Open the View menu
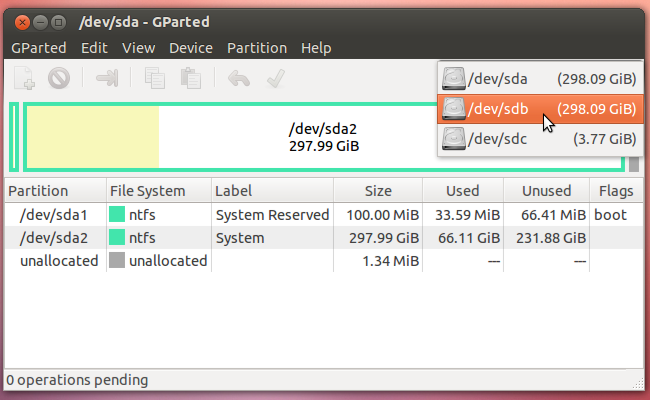 (x=138, y=48)
